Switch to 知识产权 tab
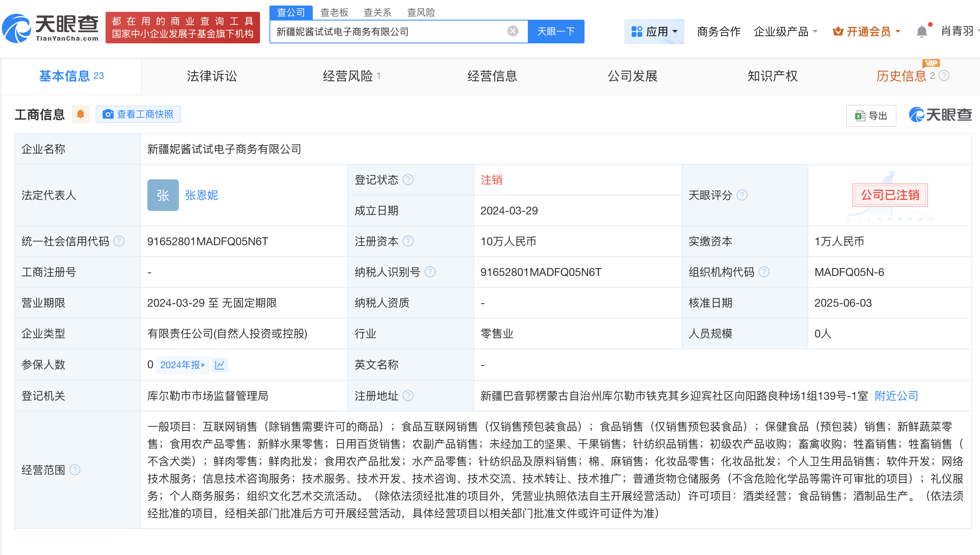 (773, 76)
